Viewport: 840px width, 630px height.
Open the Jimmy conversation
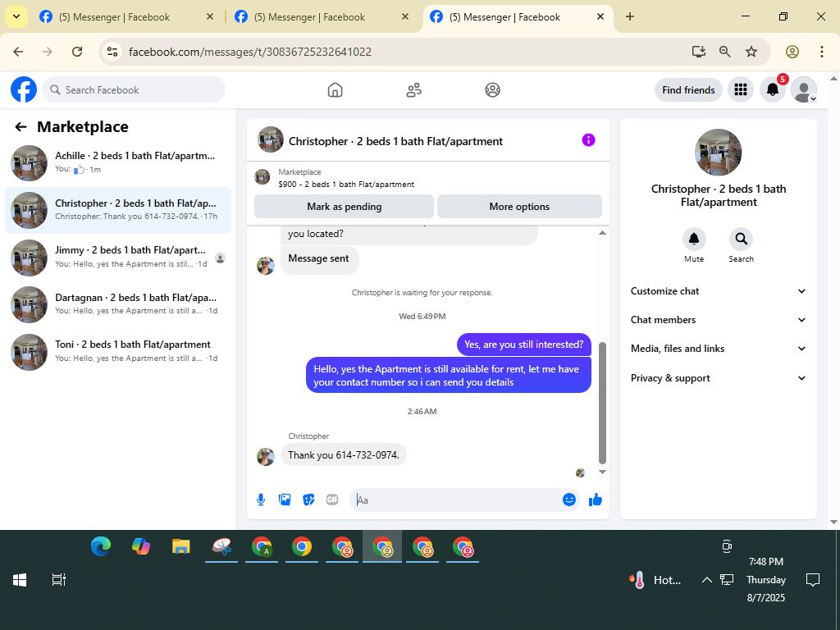[x=118, y=257]
